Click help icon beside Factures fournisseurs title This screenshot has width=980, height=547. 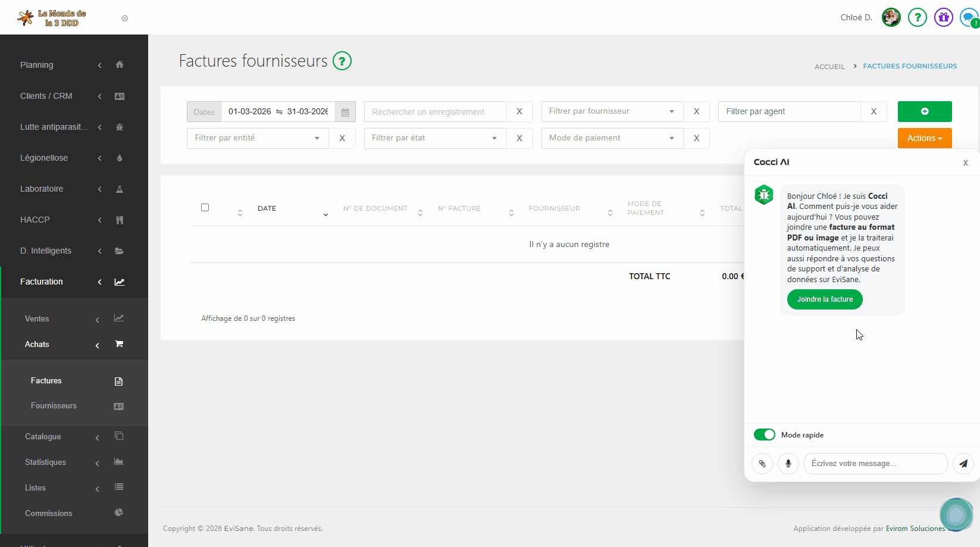[x=342, y=61]
